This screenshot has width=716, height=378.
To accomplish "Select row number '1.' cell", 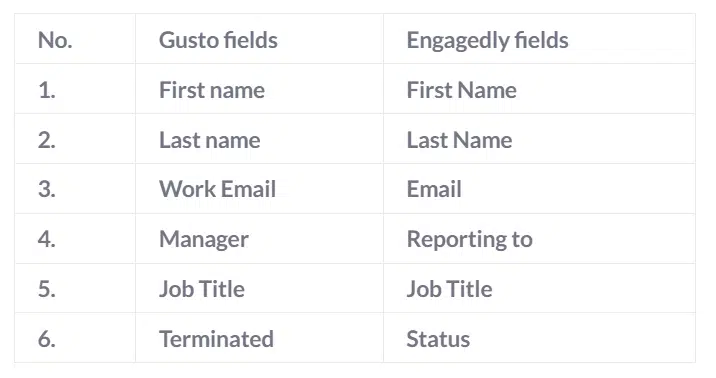I will pos(75,89).
